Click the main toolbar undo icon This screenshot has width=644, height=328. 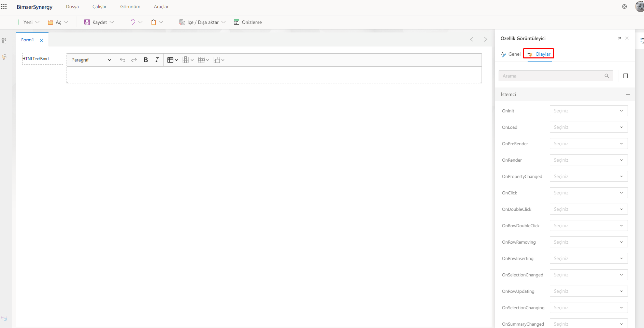coord(133,22)
